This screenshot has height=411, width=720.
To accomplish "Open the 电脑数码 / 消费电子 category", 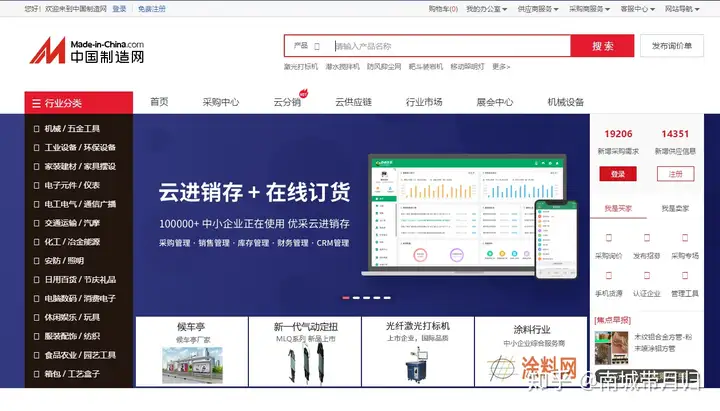I will [80, 298].
